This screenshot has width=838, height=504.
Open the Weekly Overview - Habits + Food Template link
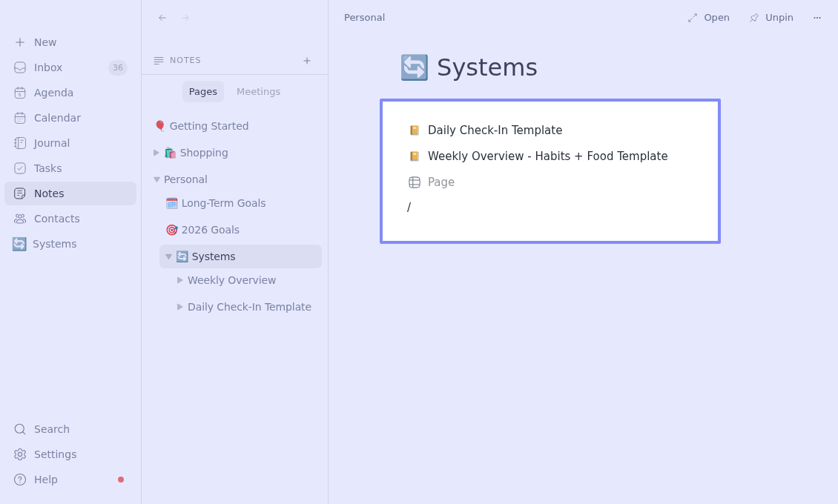pos(547,156)
